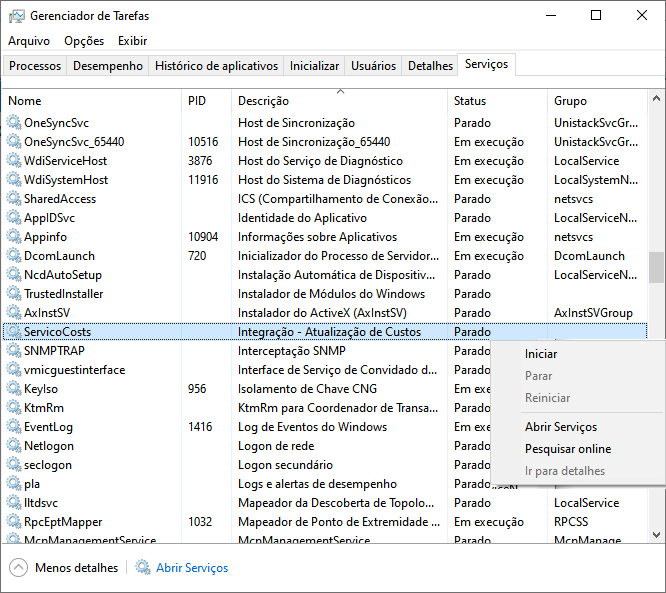666x593 pixels.
Task: Sort by the PID column header
Action: pyautogui.click(x=207, y=101)
